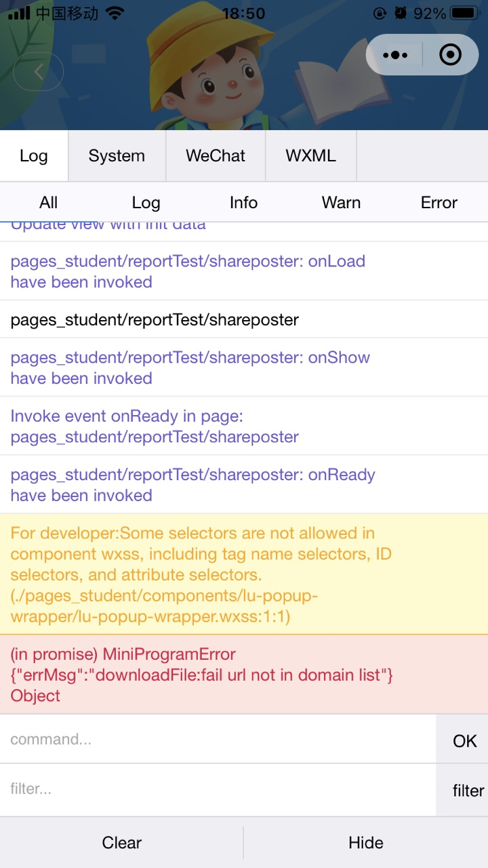Image resolution: width=488 pixels, height=868 pixels.
Task: Switch to the System tab
Action: click(x=117, y=156)
